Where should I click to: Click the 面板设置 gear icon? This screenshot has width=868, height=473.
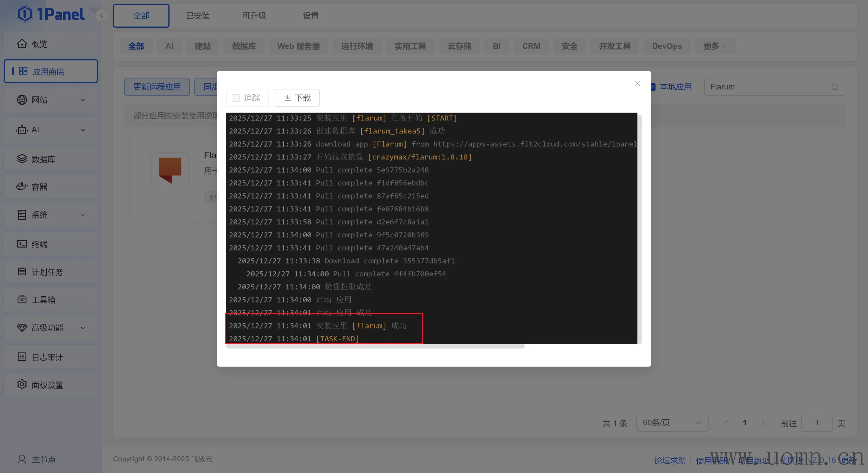click(x=22, y=384)
